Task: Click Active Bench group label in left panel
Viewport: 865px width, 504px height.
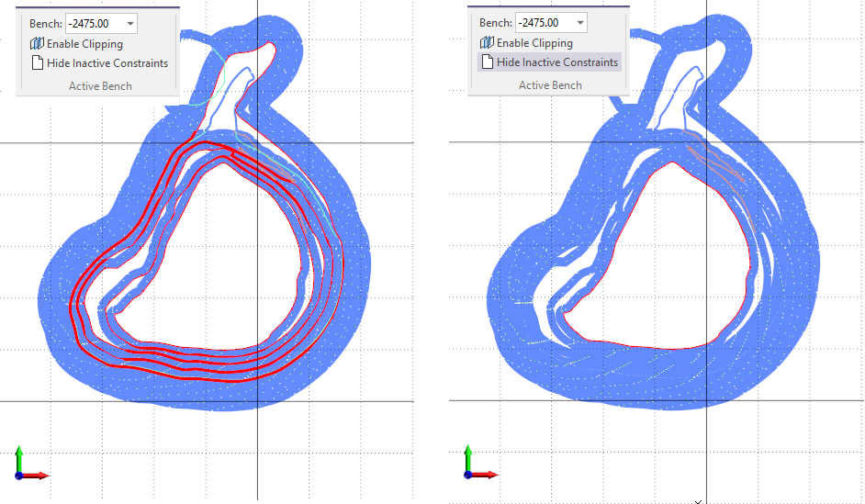Action: click(x=100, y=86)
